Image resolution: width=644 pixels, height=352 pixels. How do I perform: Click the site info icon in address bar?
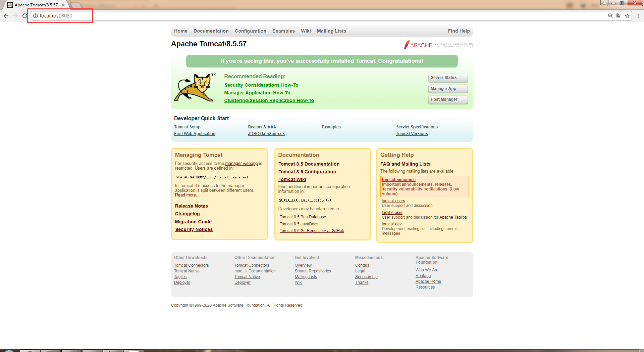[36, 16]
